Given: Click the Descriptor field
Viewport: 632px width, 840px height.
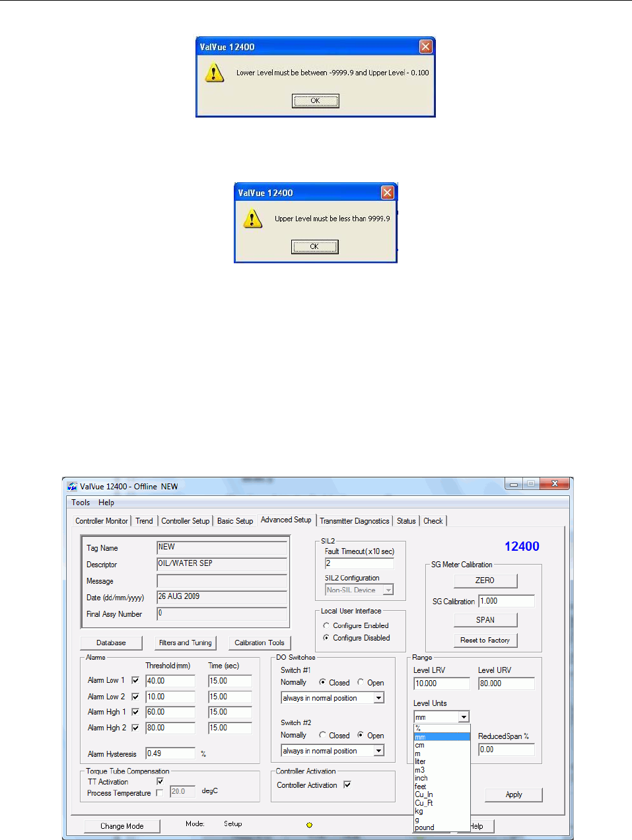Looking at the screenshot, I should point(222,564).
